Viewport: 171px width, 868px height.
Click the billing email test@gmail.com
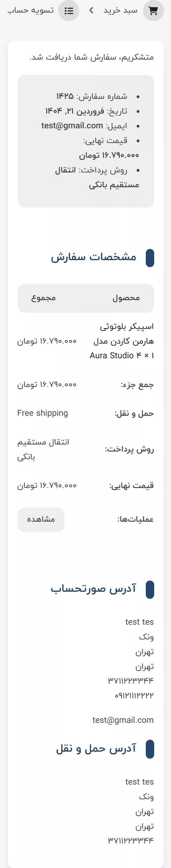click(x=123, y=720)
